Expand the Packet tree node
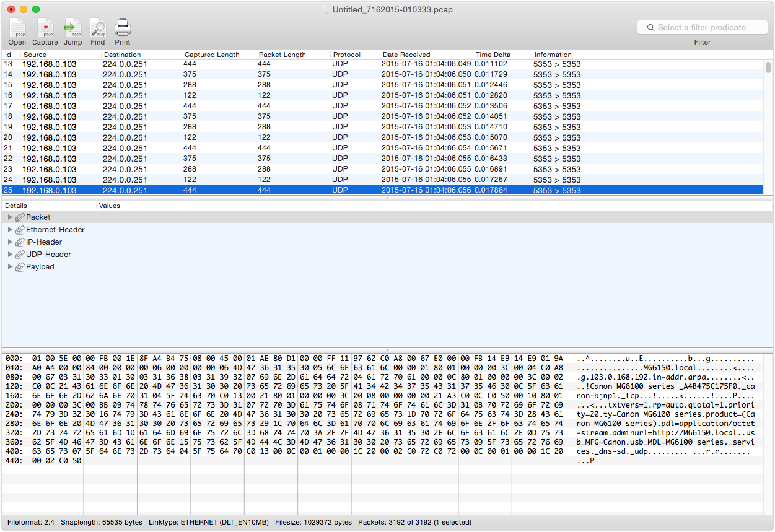Viewport: 775px width, 532px height. pyautogui.click(x=10, y=217)
